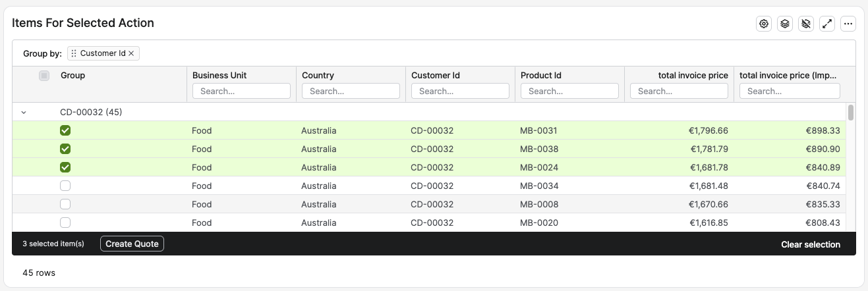Image resolution: width=868 pixels, height=291 pixels.
Task: Uncheck the row with product MB-0038
Action: point(65,149)
